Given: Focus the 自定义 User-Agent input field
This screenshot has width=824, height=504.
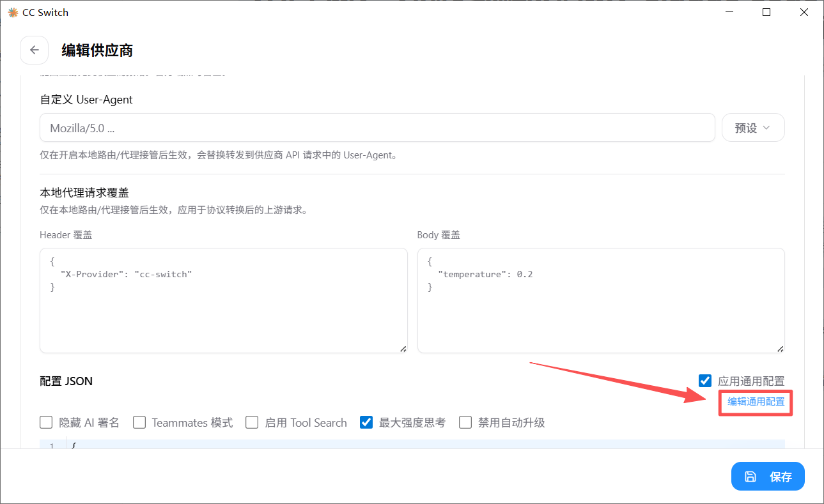Looking at the screenshot, I should click(x=377, y=128).
